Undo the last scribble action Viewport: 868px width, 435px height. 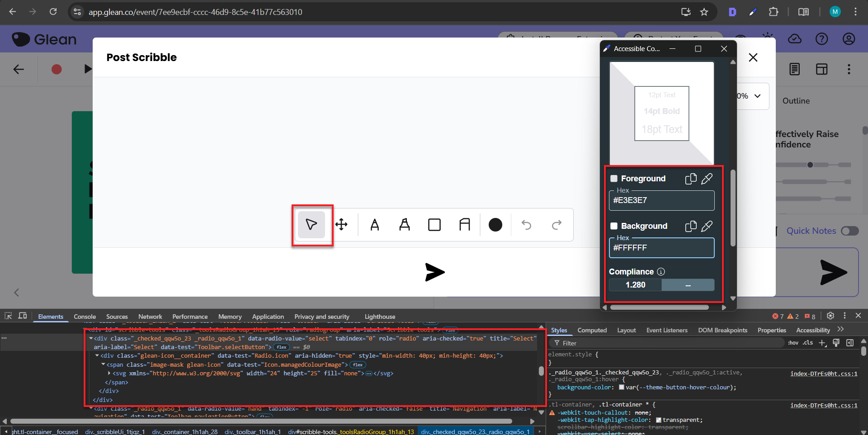click(526, 225)
